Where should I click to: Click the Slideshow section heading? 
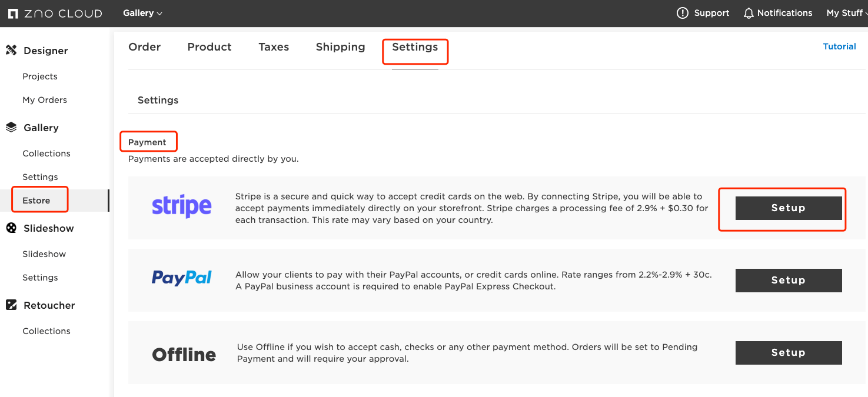pyautogui.click(x=49, y=228)
